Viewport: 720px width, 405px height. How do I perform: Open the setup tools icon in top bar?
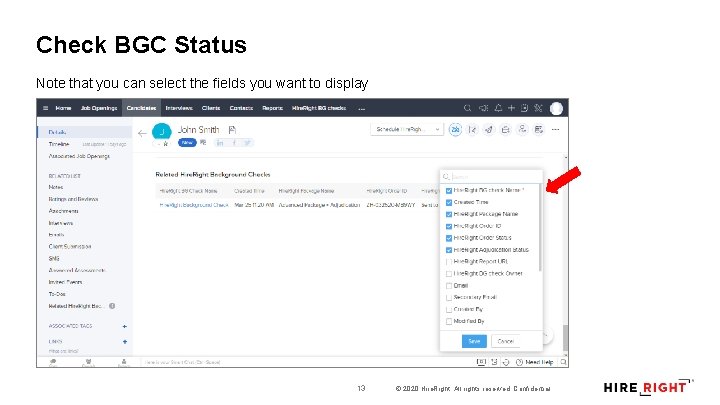pyautogui.click(x=538, y=108)
